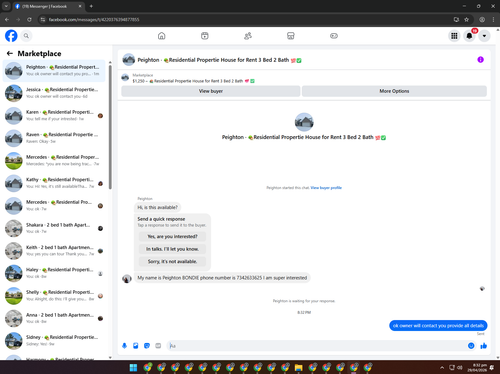This screenshot has width=500, height=374.
Task: Open Kathy conversation
Action: coord(54,183)
